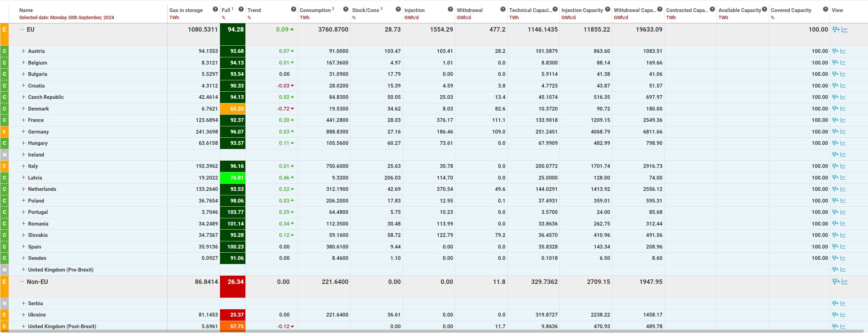Open the line chart icon for EU row
This screenshot has height=333, width=868.
point(845,30)
